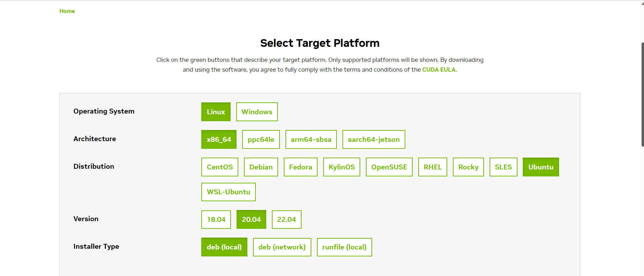644x276 pixels.
Task: Pick the arm64-sbsa architecture option
Action: pos(311,139)
